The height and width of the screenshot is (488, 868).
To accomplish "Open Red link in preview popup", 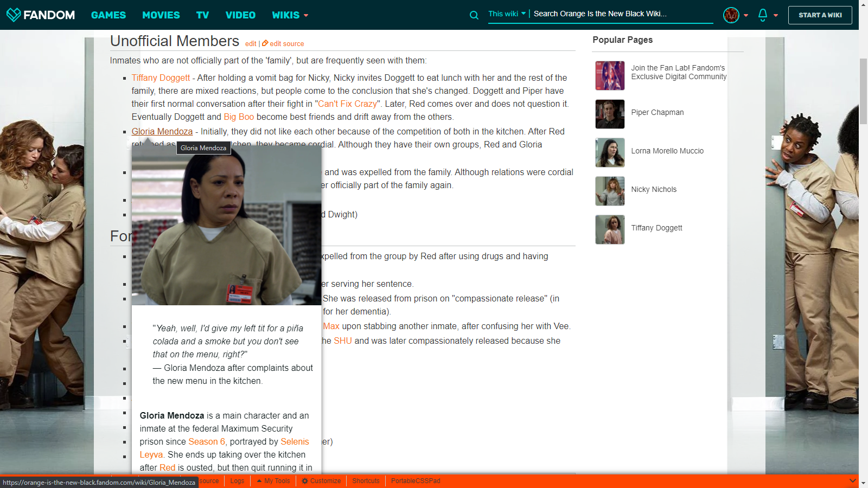I will tap(167, 468).
